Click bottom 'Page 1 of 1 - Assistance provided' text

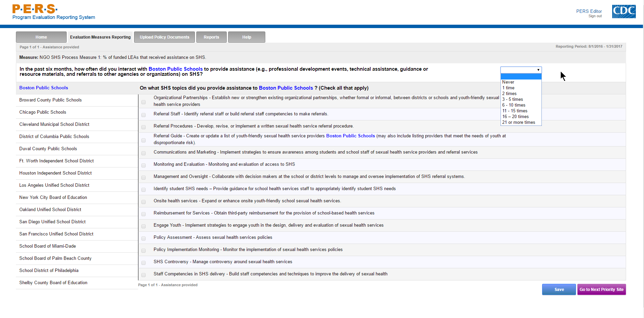[x=168, y=285]
